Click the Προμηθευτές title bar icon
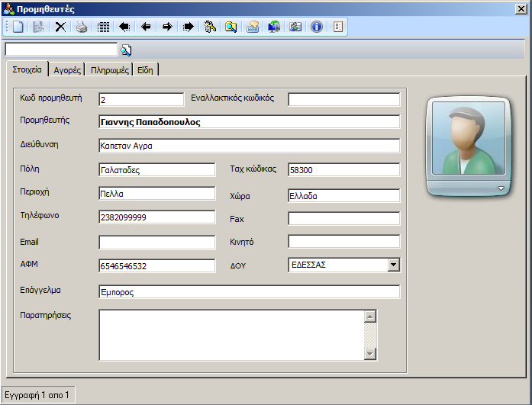Screen dimensions: 532x405 pos(8,9)
